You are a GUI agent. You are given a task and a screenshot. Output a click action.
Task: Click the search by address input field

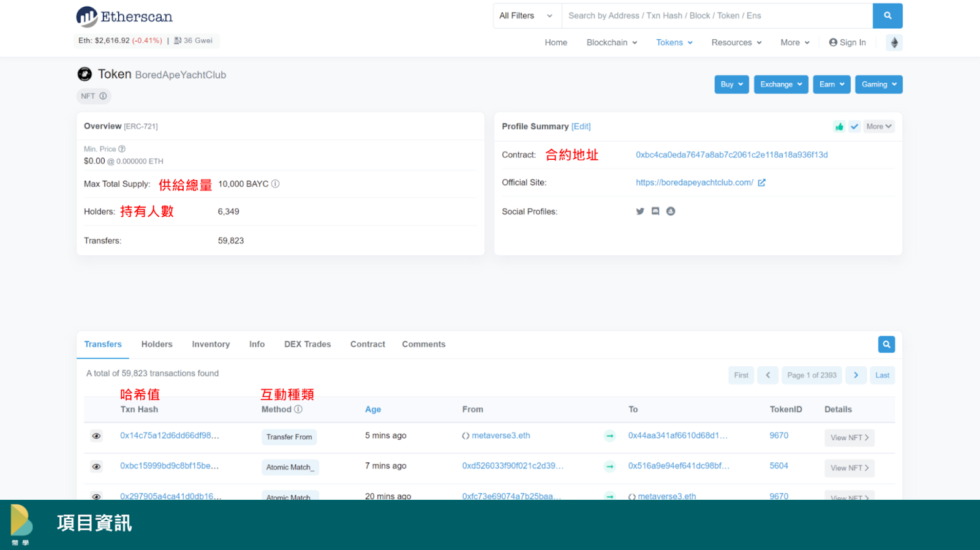tap(717, 16)
